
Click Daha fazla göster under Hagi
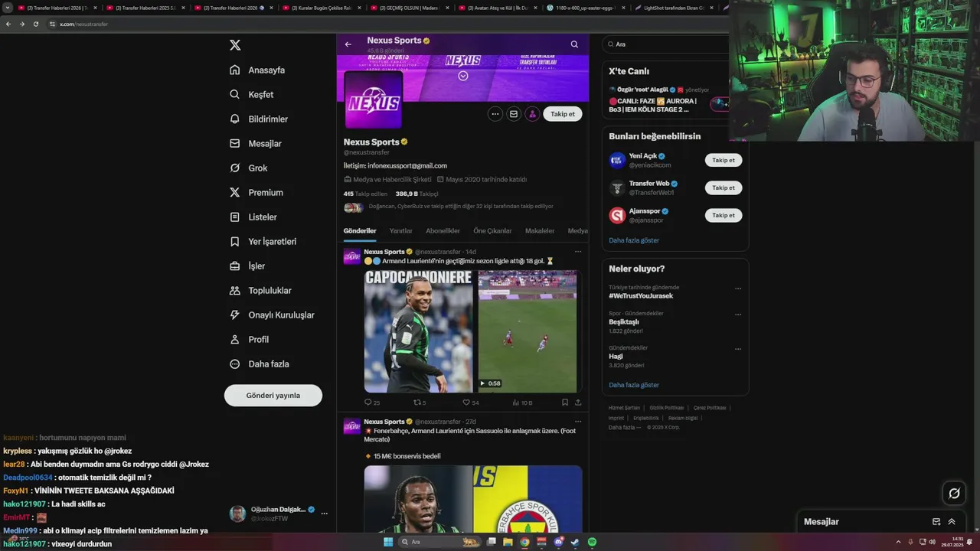(x=634, y=385)
